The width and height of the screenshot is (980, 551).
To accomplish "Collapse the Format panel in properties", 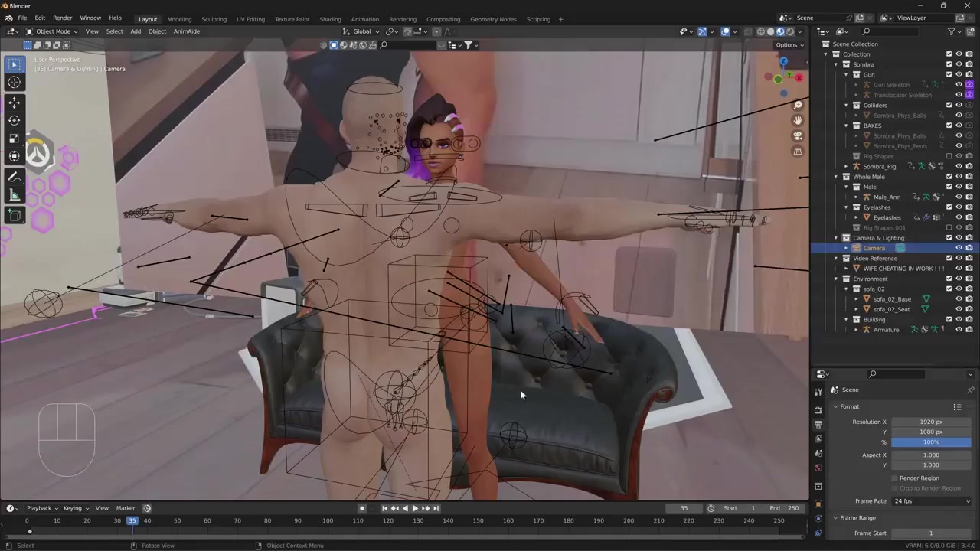I will pos(836,406).
